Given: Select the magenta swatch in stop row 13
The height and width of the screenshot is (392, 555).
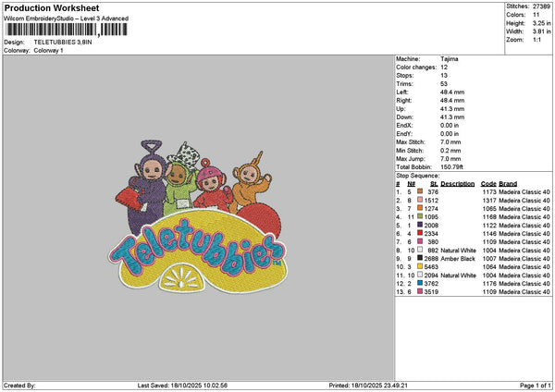Looking at the screenshot, I should pos(420,291).
